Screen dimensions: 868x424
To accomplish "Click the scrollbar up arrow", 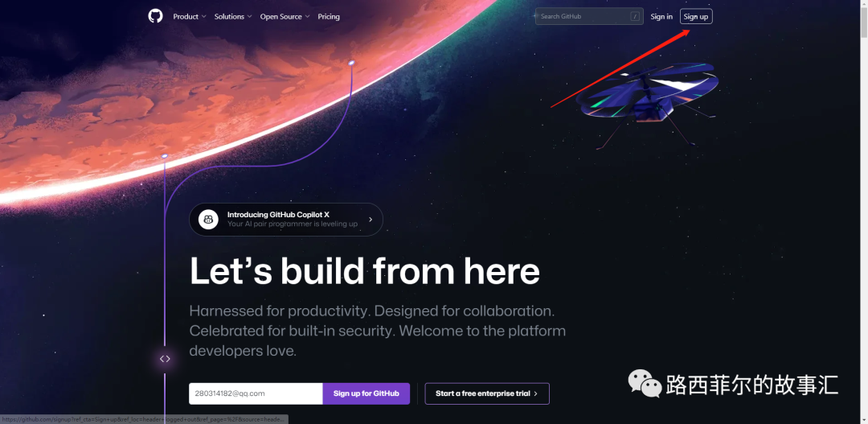I will pos(863,5).
